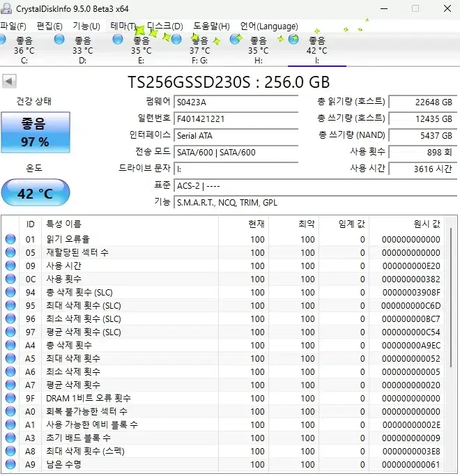Click the 특성 이름 column header
This screenshot has width=460, height=476.
click(130, 224)
